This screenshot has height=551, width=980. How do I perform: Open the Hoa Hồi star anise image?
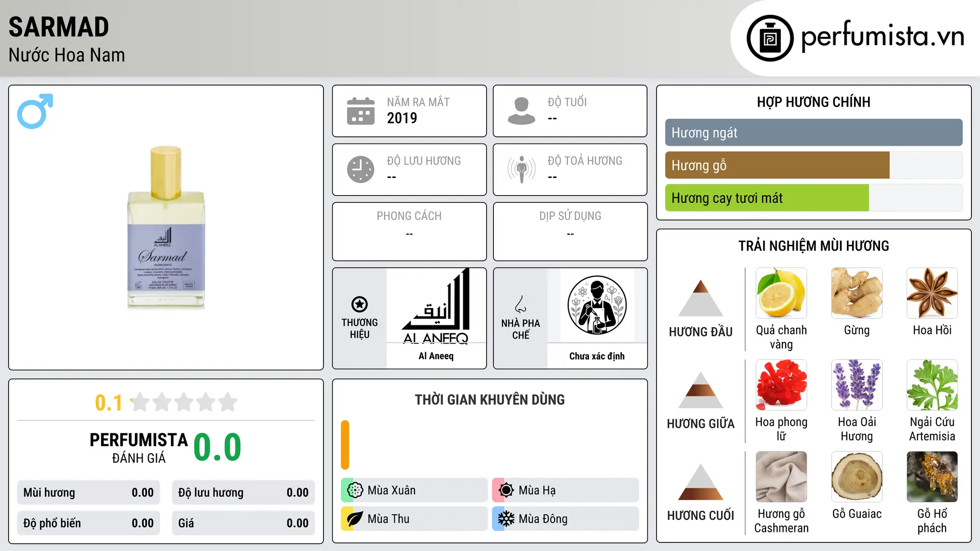932,293
